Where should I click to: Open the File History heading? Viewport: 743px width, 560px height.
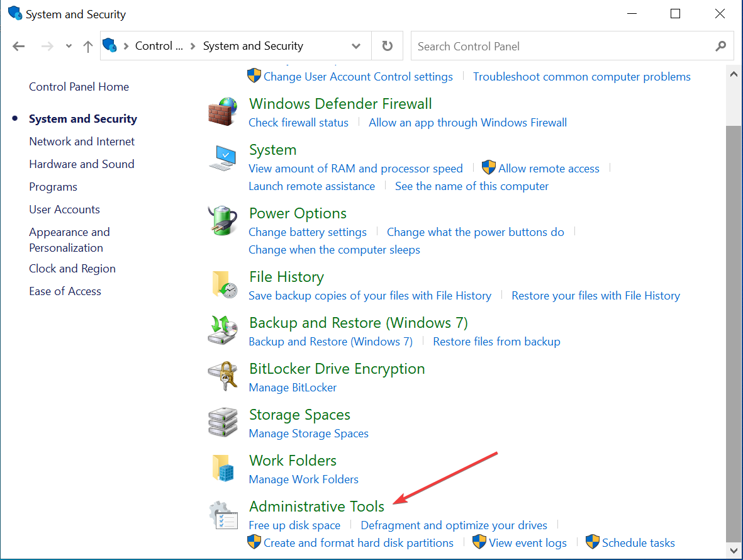pyautogui.click(x=287, y=277)
